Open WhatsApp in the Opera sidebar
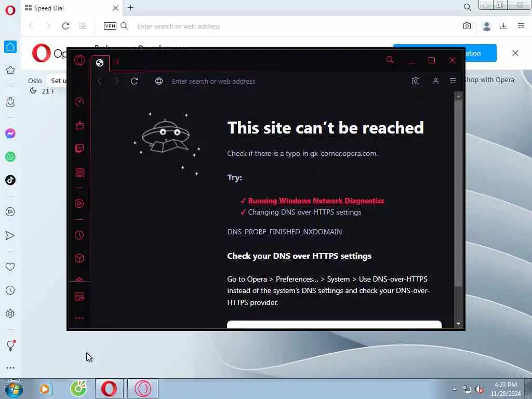This screenshot has height=399, width=532. click(x=10, y=157)
